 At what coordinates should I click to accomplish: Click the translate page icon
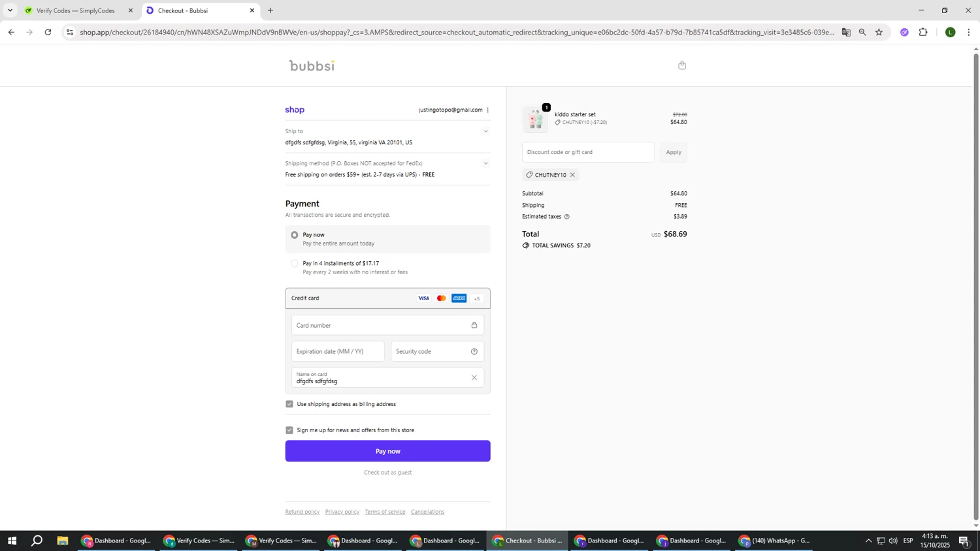[846, 32]
